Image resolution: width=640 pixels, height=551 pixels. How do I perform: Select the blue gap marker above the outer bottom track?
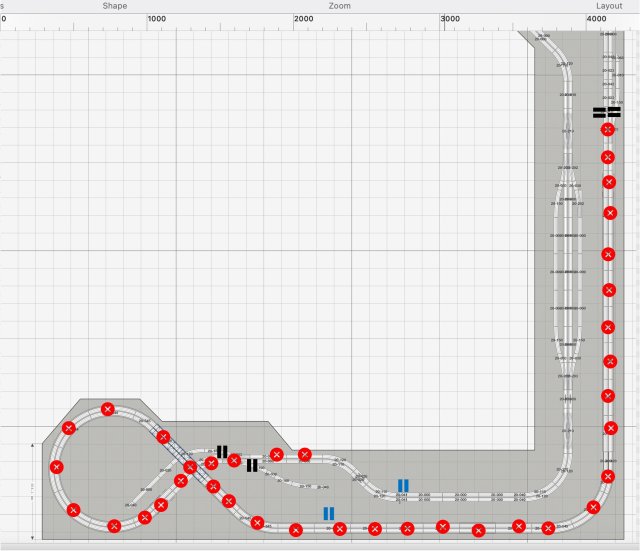[x=329, y=513]
